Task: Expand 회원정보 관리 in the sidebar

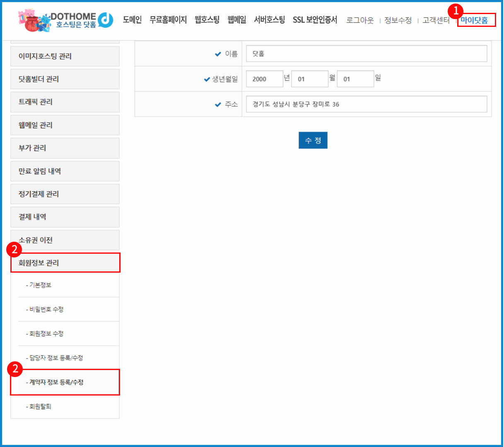Action: (65, 263)
